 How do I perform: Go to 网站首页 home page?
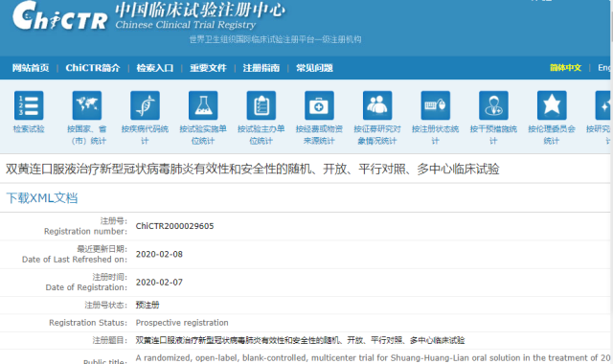31,68
